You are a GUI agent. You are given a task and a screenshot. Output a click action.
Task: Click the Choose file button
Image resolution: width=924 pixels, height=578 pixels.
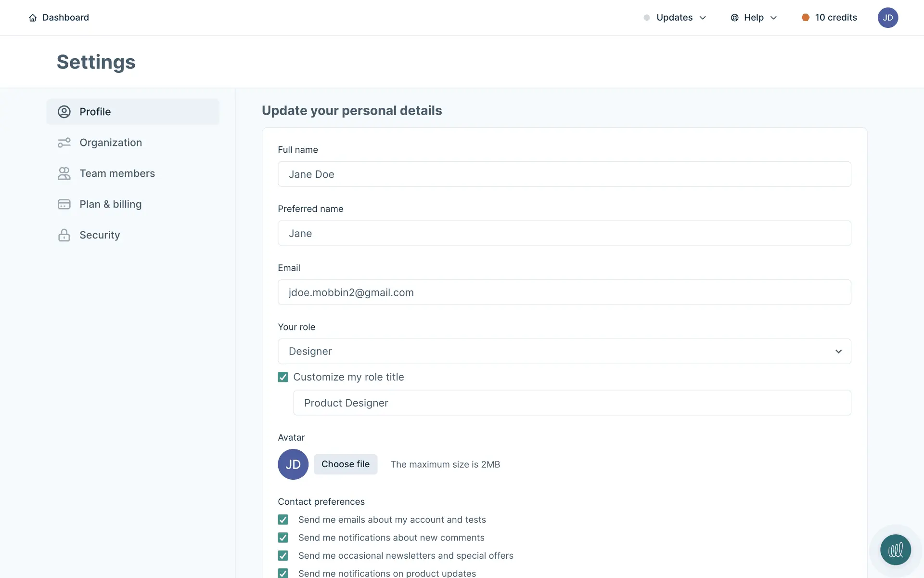[x=345, y=464]
